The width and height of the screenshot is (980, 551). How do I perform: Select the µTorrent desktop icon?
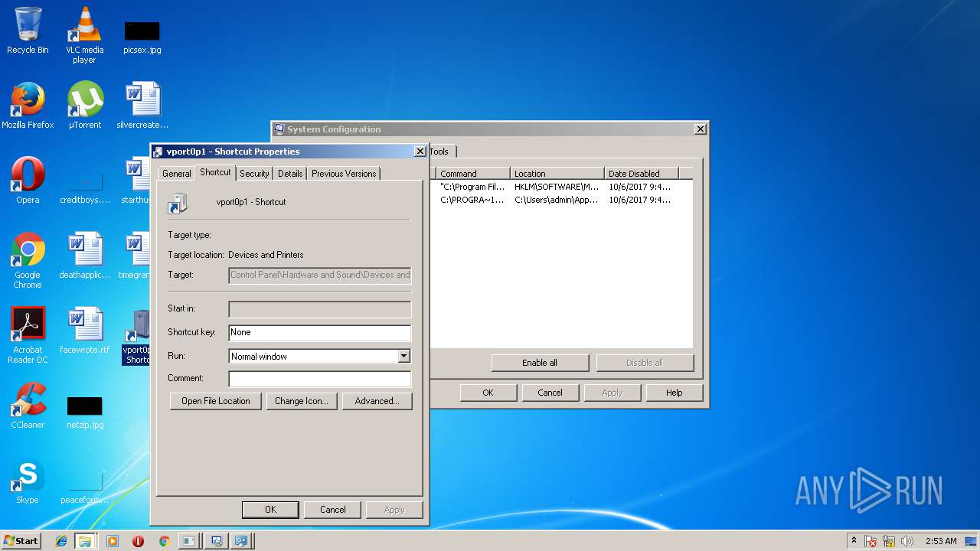85,106
